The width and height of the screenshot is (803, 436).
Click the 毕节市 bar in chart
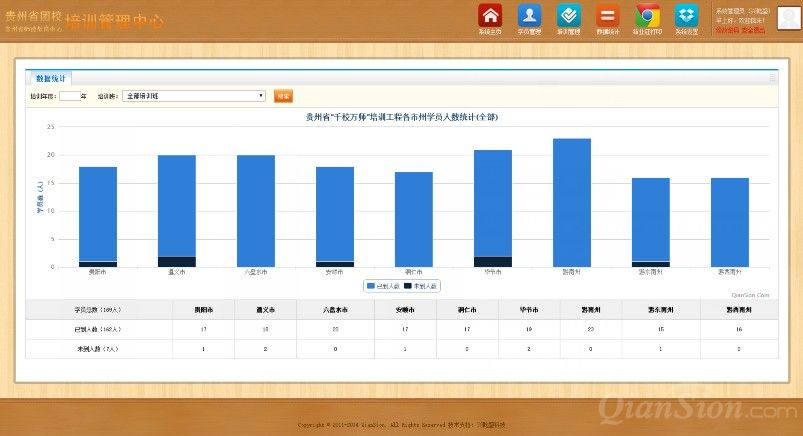[x=493, y=205]
